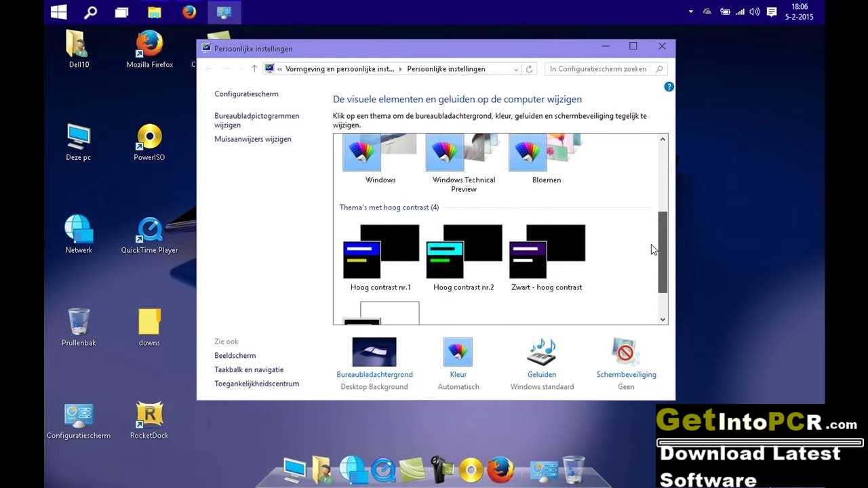Go up one level with the up arrow
The width and height of the screenshot is (868, 488).
[x=254, y=68]
